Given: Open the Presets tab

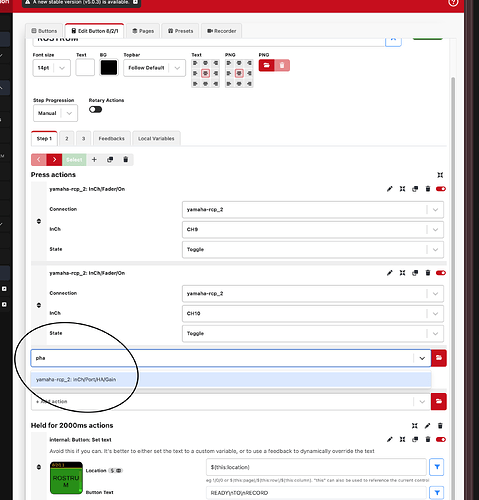Looking at the screenshot, I should (x=180, y=31).
